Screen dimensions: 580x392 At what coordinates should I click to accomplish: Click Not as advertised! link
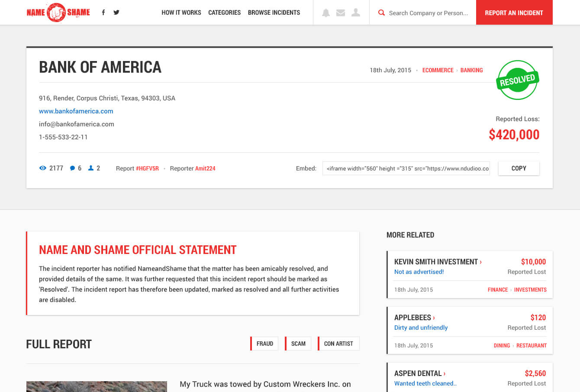click(419, 272)
